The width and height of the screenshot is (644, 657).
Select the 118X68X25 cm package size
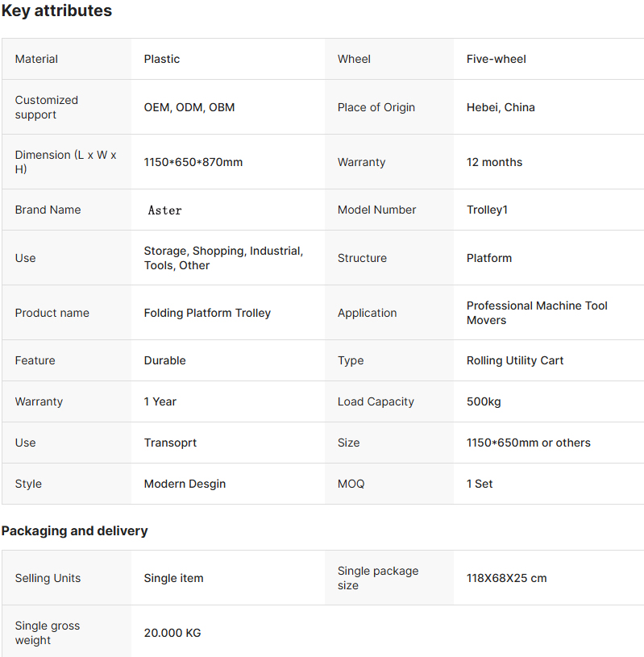[506, 578]
